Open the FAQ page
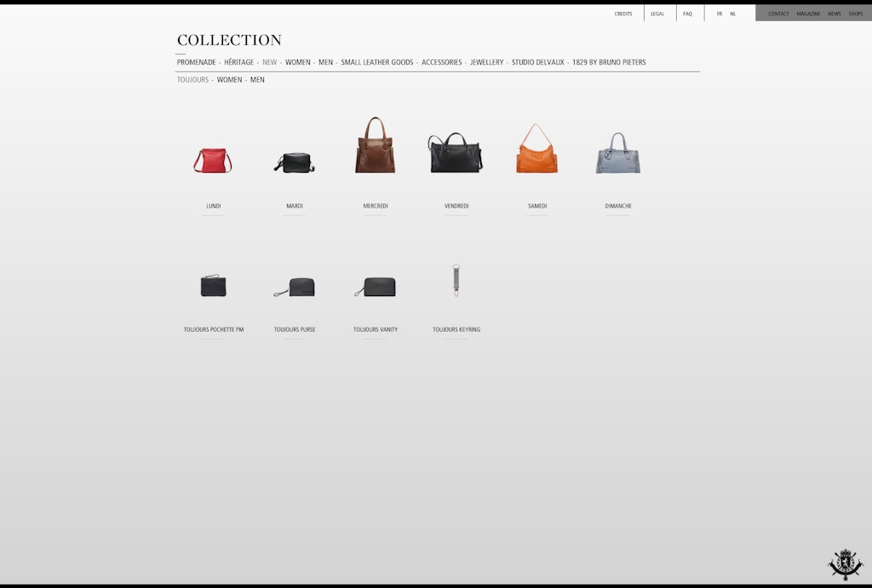Viewport: 872px width, 588px height. [x=687, y=14]
